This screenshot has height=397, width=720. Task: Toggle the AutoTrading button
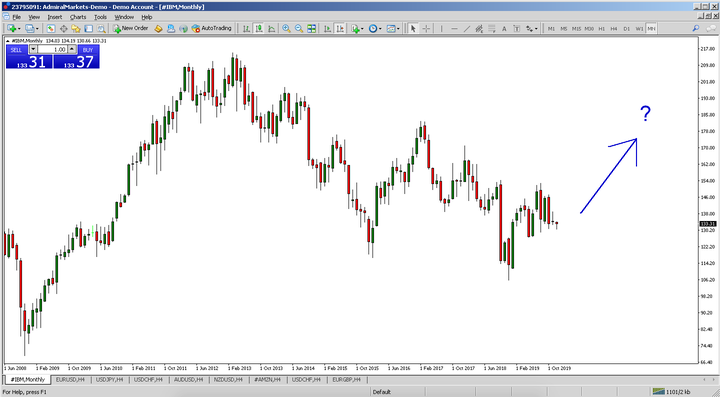pos(212,28)
